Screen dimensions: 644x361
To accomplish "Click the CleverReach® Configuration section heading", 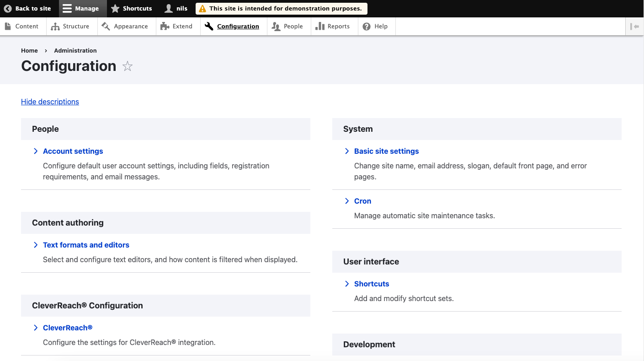I will [87, 306].
